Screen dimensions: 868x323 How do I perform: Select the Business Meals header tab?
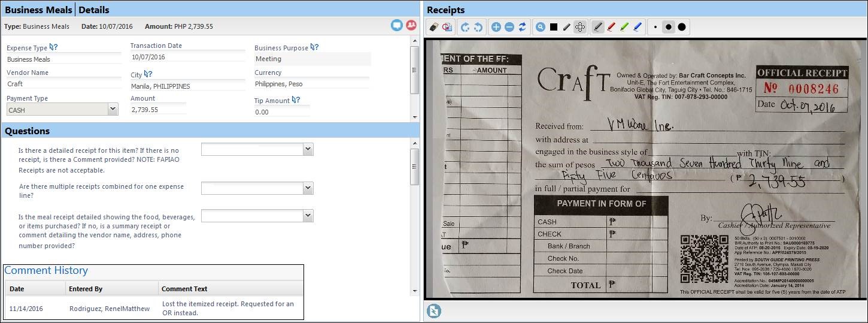tap(38, 10)
